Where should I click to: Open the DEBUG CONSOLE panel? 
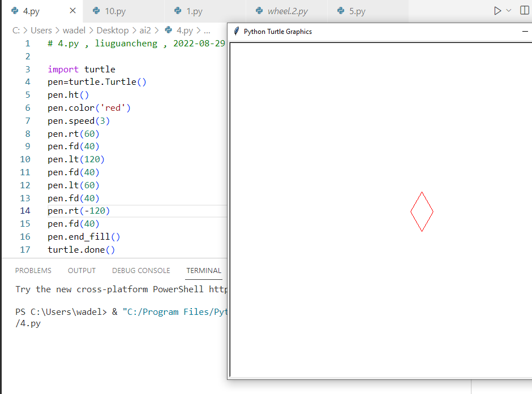click(141, 271)
